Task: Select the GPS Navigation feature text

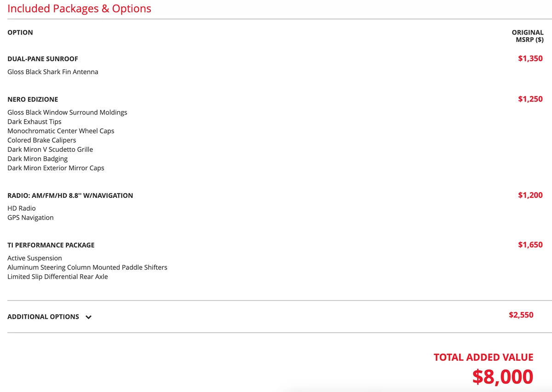Action: pyautogui.click(x=30, y=218)
